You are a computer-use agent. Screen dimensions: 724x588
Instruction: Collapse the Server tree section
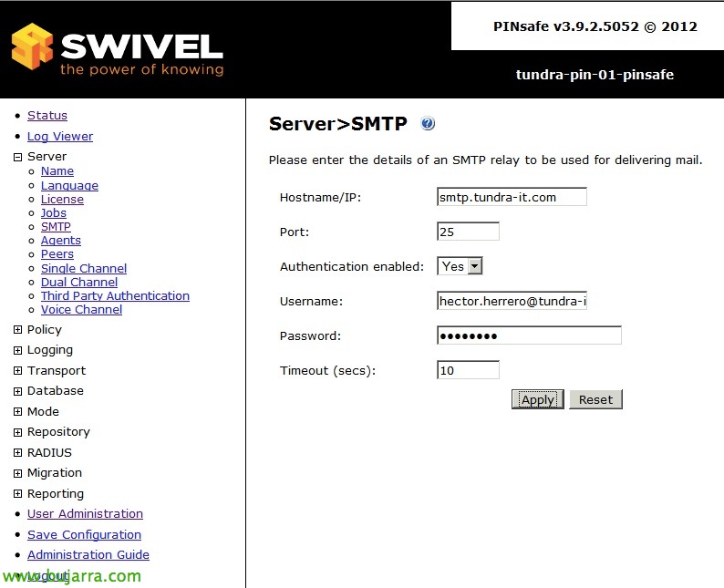17,158
